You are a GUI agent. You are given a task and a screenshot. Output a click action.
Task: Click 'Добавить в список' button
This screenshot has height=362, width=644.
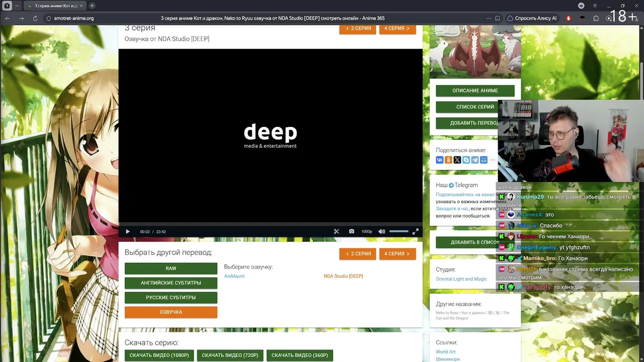[x=467, y=242]
